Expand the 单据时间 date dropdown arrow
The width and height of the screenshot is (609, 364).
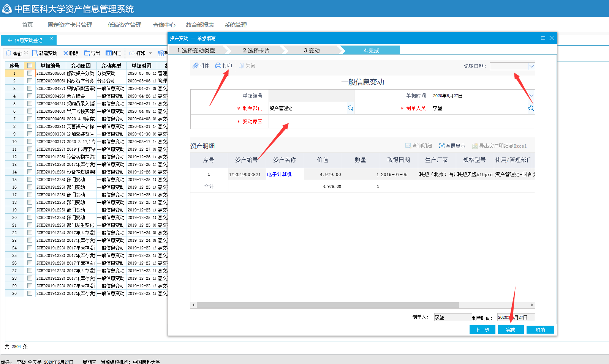pyautogui.click(x=531, y=96)
